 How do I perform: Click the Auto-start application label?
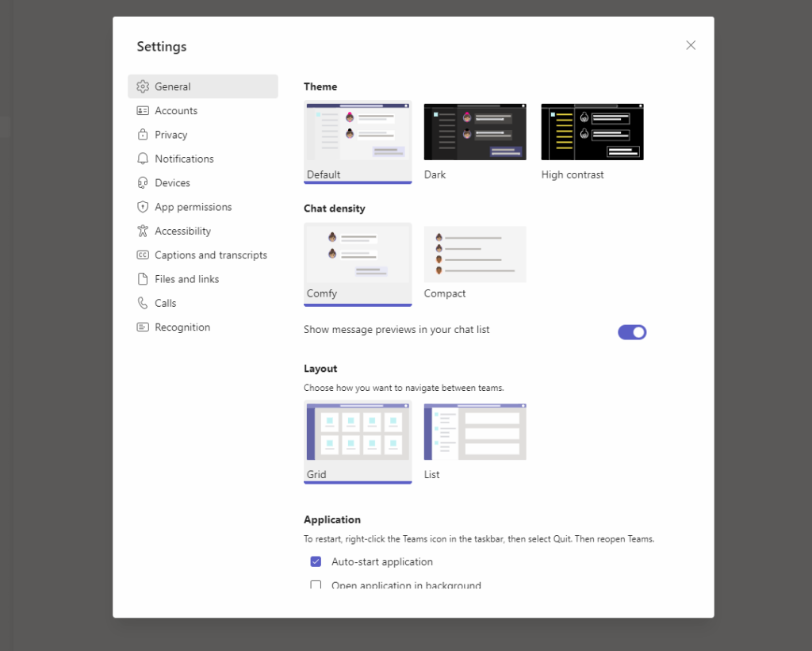click(382, 561)
